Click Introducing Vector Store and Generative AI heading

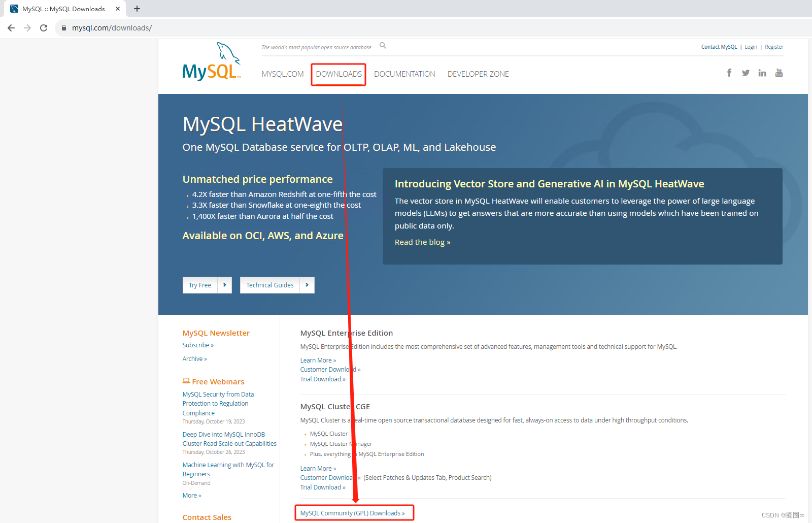(x=550, y=184)
